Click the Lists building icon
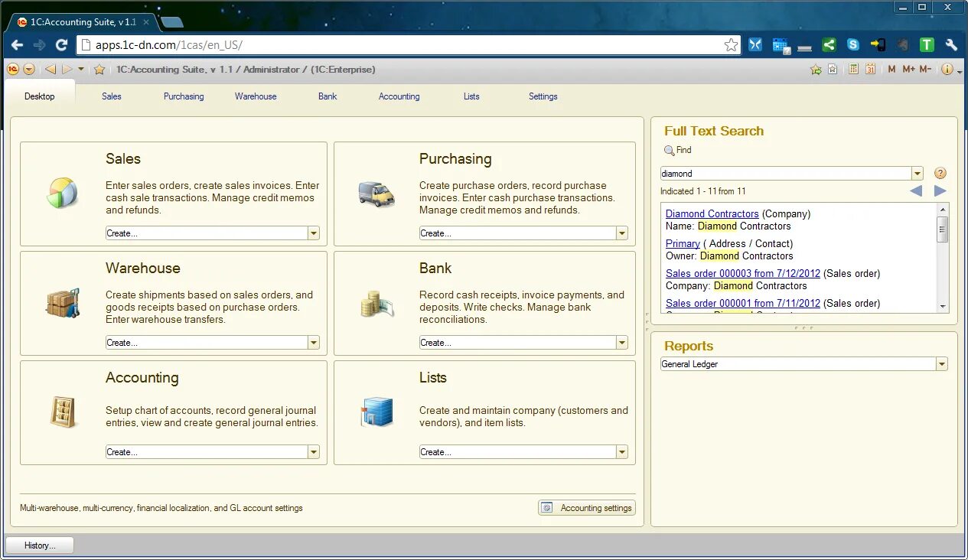 376,412
